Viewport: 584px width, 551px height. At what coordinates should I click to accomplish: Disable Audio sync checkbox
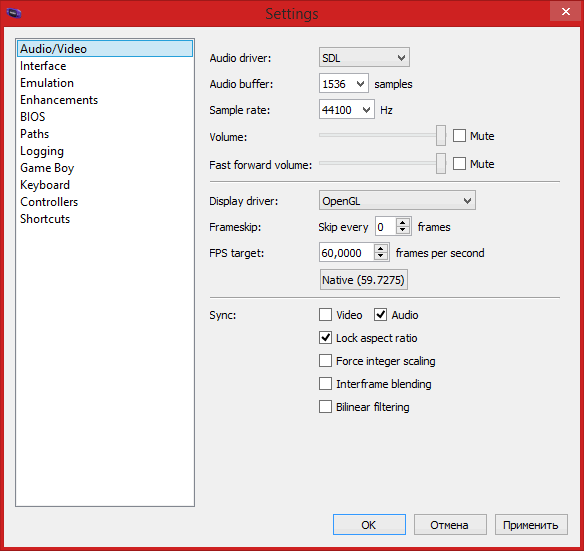[380, 314]
